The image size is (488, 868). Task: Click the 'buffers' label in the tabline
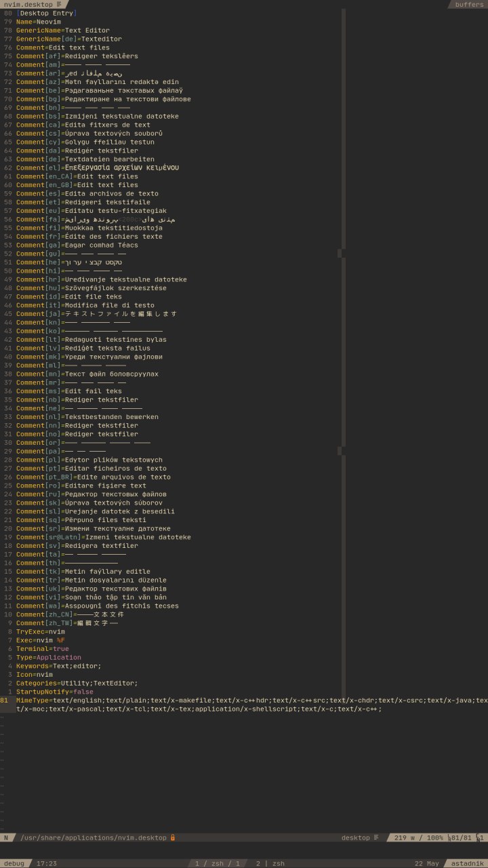coord(469,4)
